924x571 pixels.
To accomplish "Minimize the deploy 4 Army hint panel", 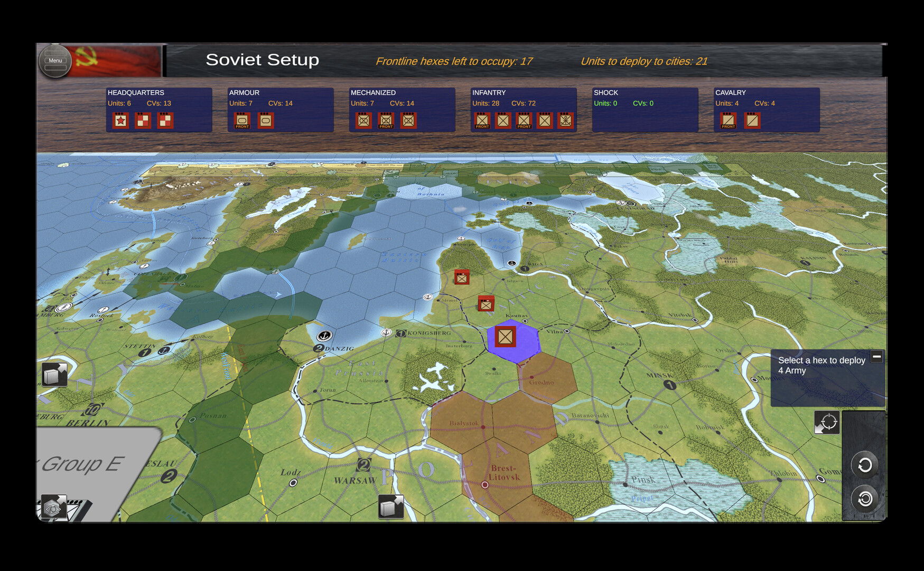I will point(876,356).
